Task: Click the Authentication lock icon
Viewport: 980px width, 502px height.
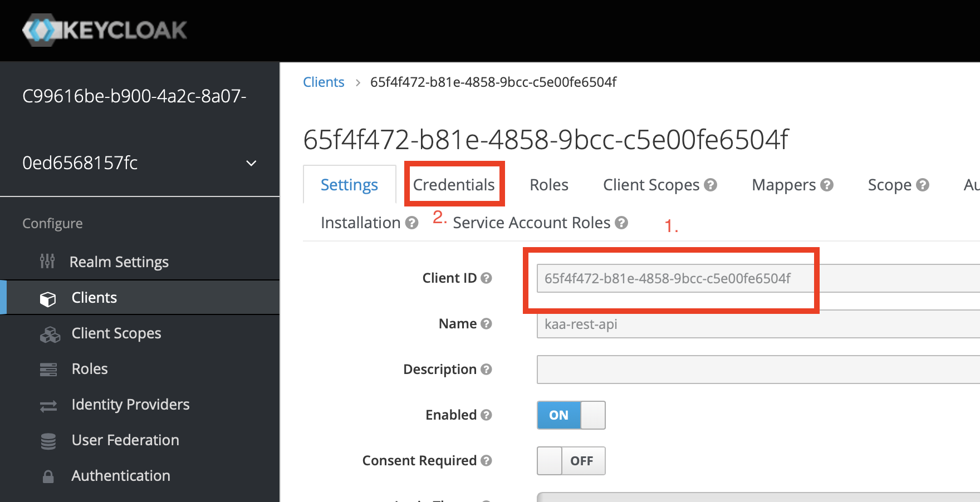Action: click(48, 477)
